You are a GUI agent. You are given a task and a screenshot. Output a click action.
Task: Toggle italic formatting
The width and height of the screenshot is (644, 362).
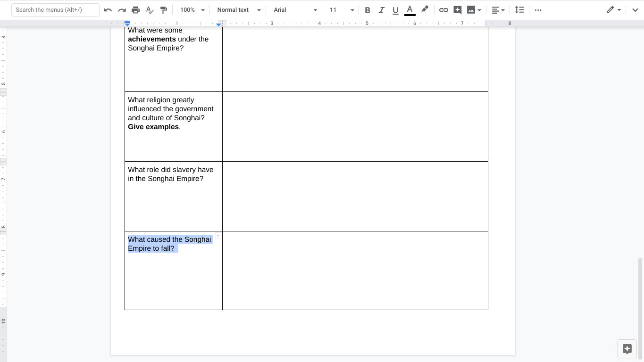pos(381,10)
